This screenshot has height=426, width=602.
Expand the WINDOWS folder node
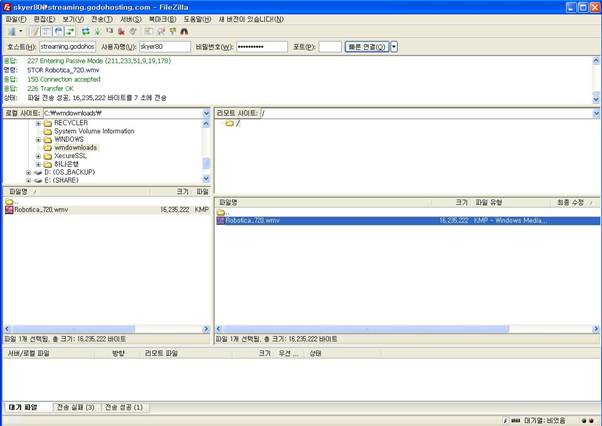(38, 140)
